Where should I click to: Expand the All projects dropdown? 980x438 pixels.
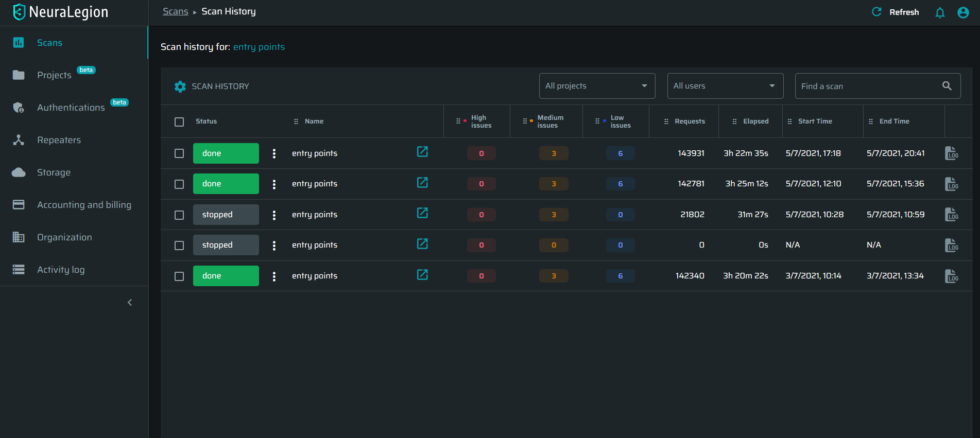[x=597, y=86]
